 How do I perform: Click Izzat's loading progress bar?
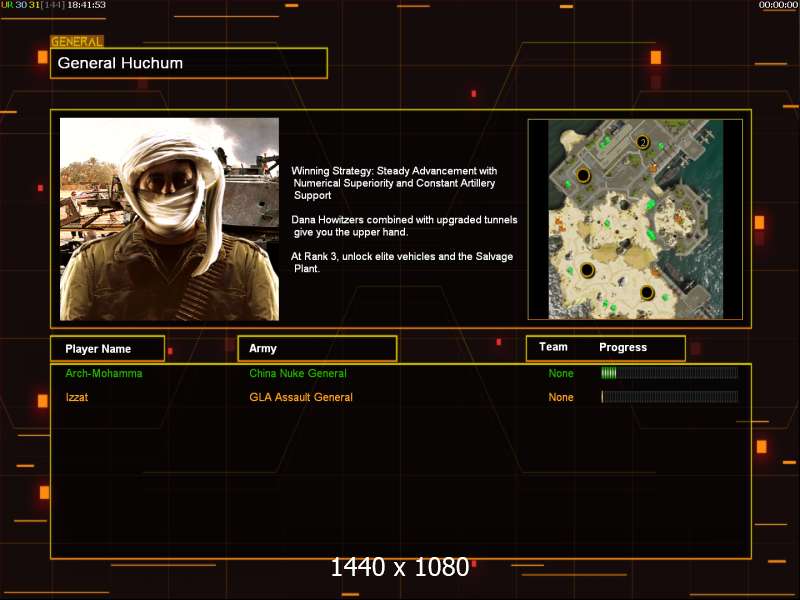coord(669,396)
